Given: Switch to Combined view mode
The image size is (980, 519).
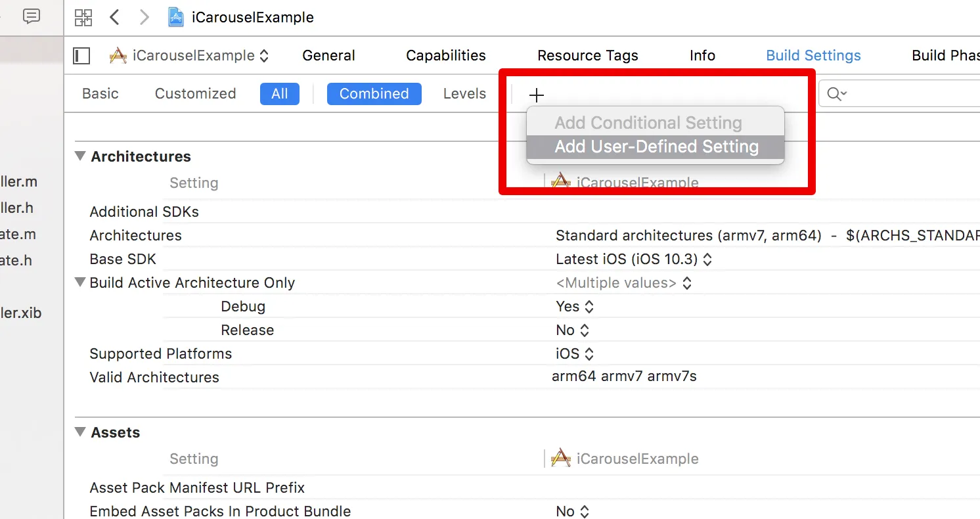Looking at the screenshot, I should coord(374,94).
